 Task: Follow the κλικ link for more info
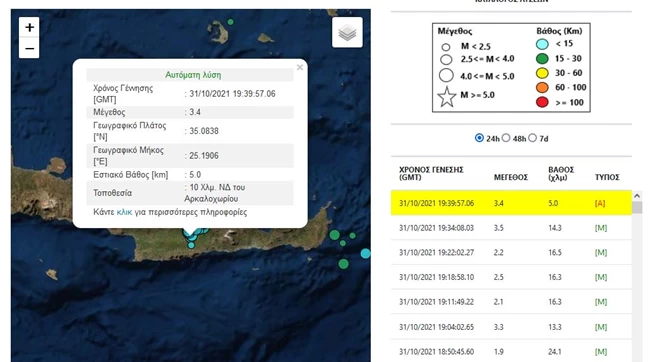124,212
